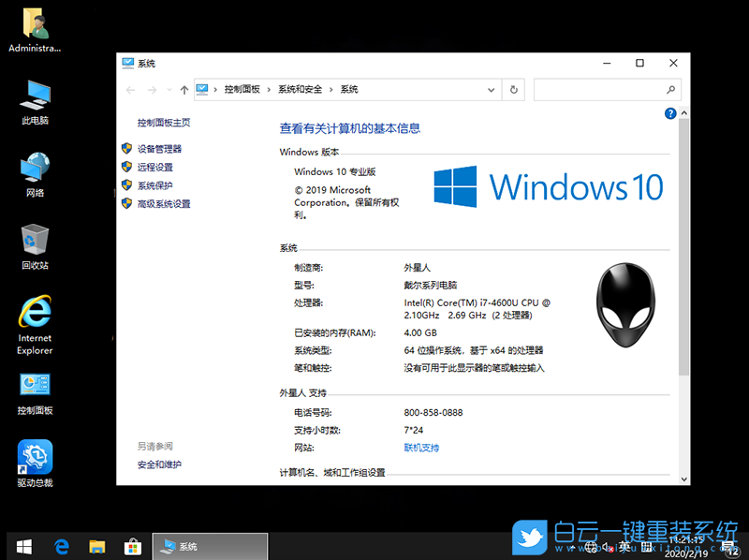
Task: Open 此电脑 desktop icon
Action: click(34, 98)
